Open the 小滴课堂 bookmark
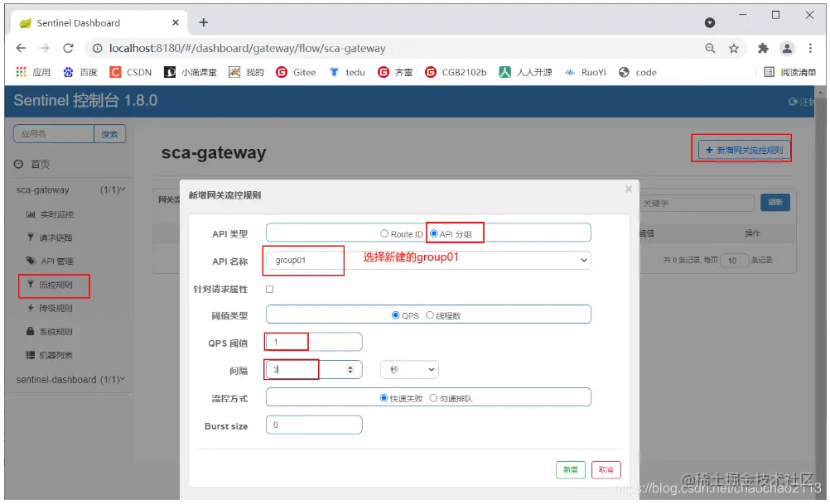The width and height of the screenshot is (830, 504). click(191, 72)
